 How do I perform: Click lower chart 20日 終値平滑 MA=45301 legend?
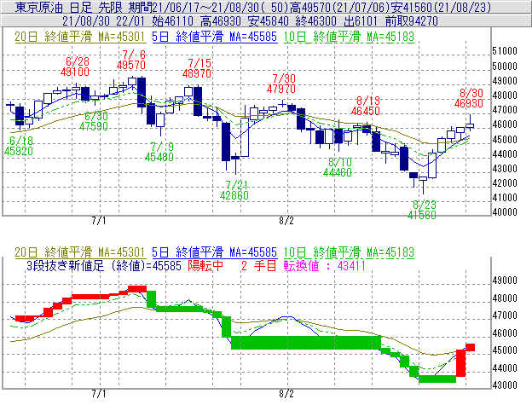click(x=80, y=252)
